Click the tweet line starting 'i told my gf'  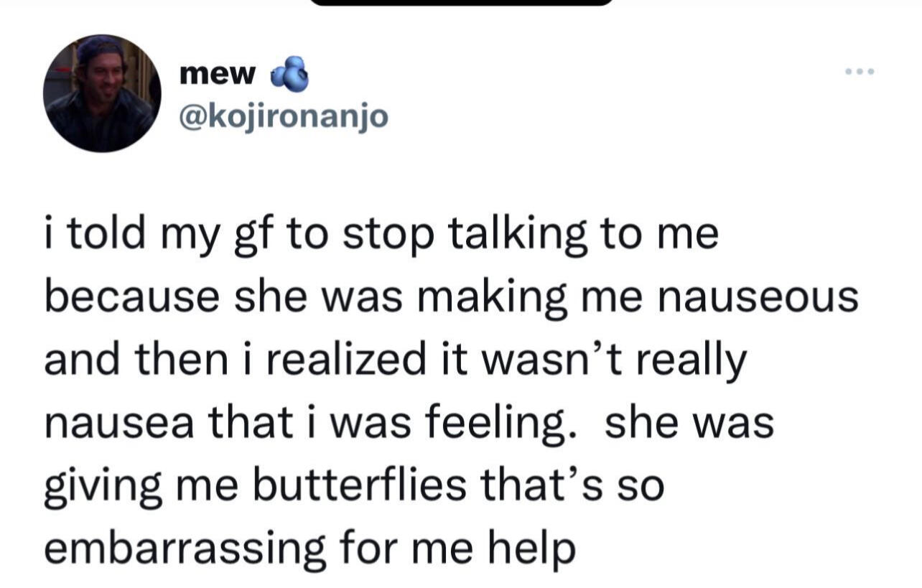381,236
